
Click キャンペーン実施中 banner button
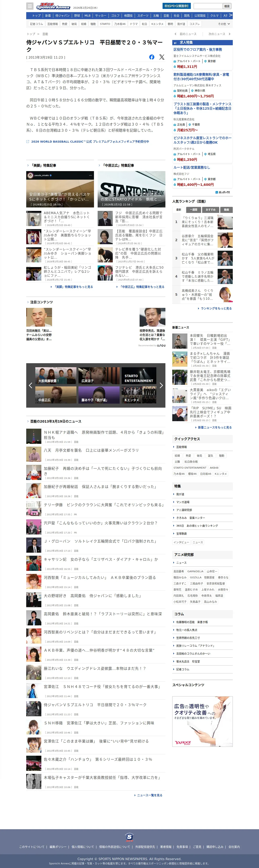pos(176,6)
